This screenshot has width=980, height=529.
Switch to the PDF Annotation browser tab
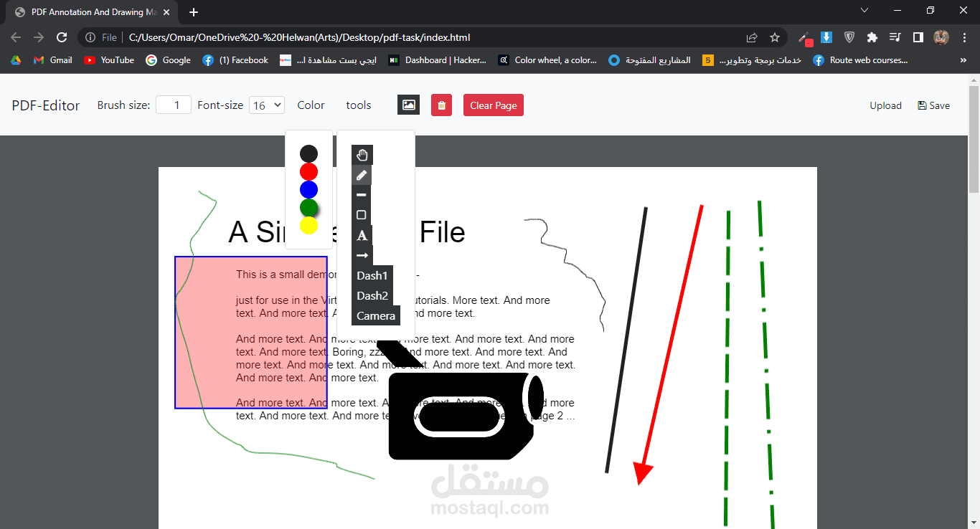coord(92,12)
